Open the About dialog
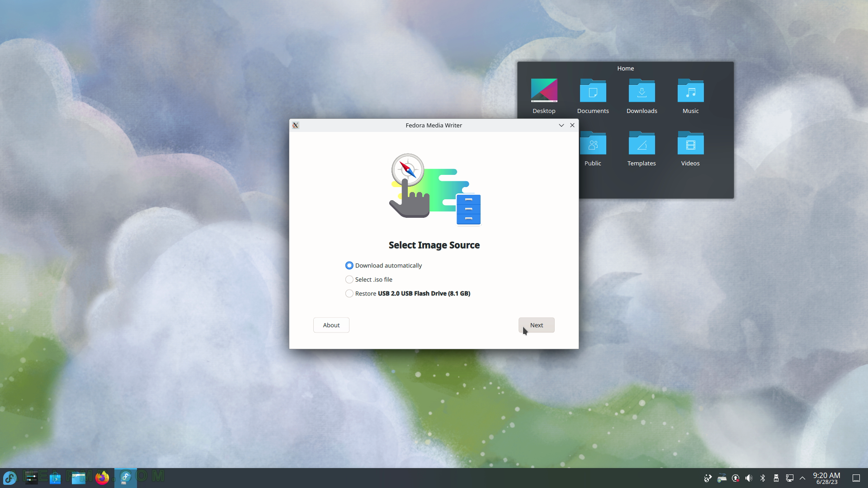868x488 pixels. (x=331, y=325)
